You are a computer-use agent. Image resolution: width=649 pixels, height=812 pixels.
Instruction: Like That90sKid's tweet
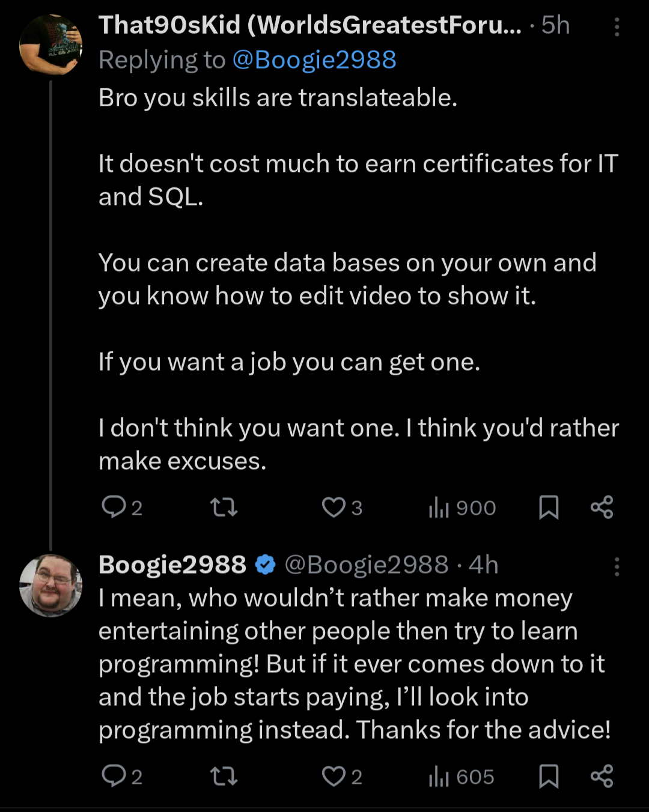(334, 507)
